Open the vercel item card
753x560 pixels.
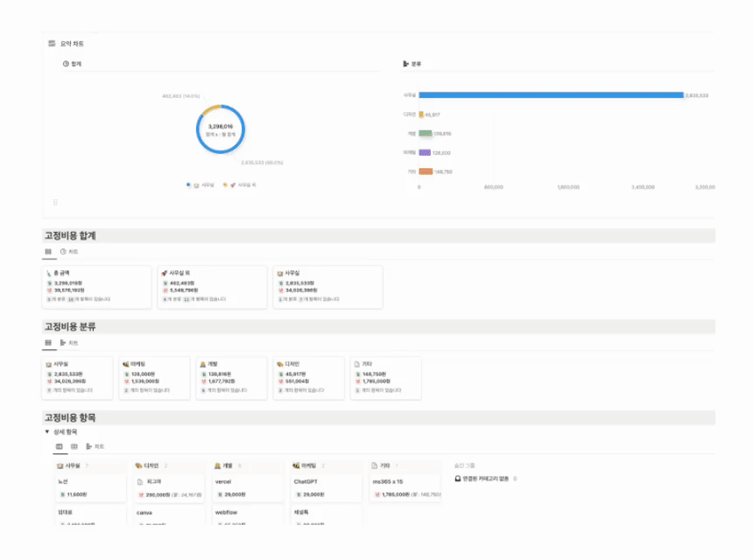(247, 487)
